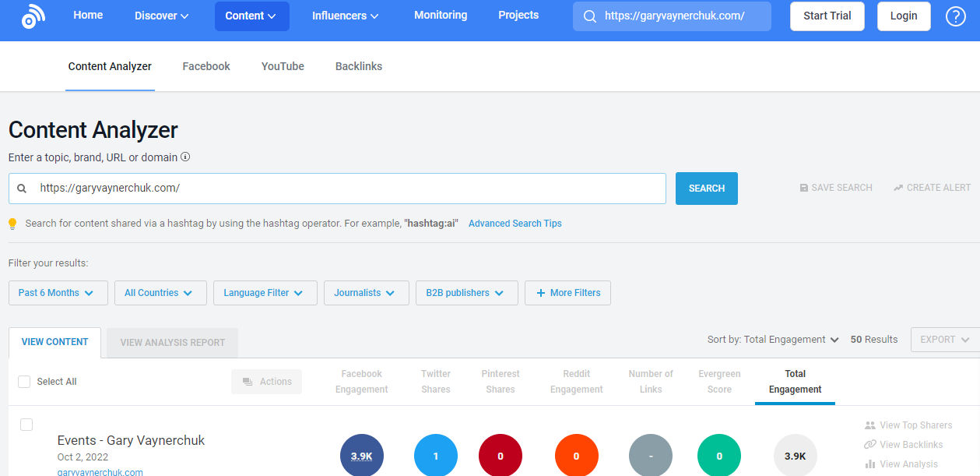Viewport: 980px width, 476px height.
Task: Select the View Analysis Report tab
Action: pyautogui.click(x=173, y=343)
